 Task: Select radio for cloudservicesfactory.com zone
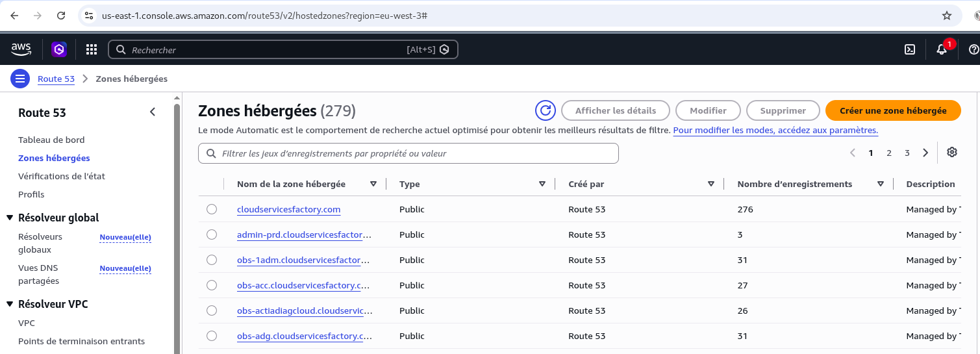point(212,209)
